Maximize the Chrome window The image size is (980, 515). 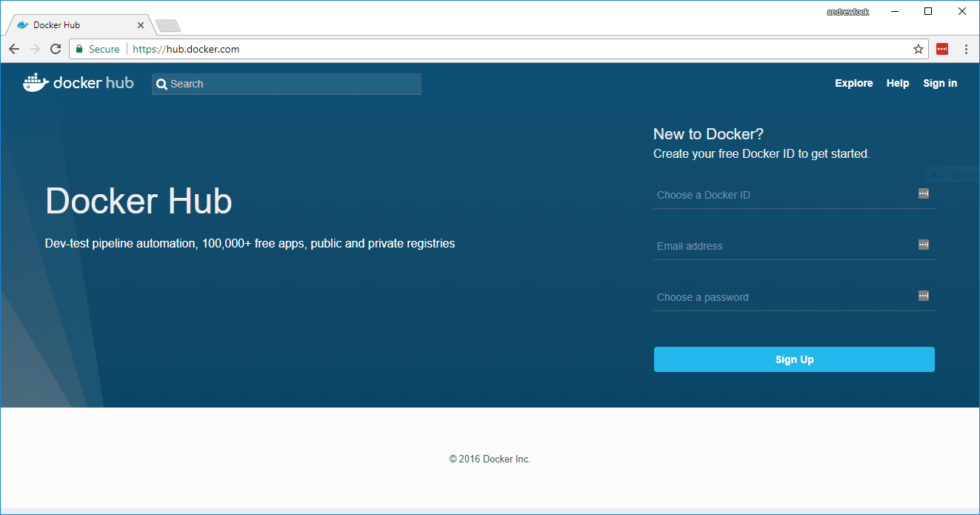tap(928, 11)
